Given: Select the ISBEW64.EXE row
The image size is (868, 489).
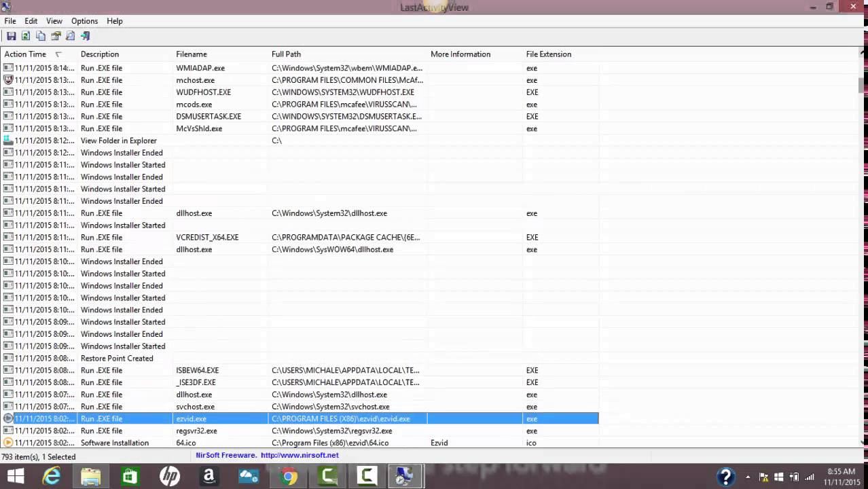Looking at the screenshot, I should pos(300,371).
